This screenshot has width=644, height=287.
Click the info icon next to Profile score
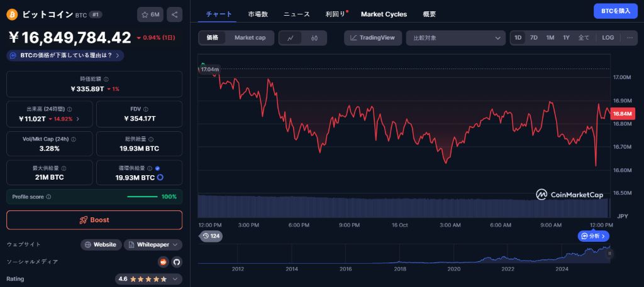(49, 197)
